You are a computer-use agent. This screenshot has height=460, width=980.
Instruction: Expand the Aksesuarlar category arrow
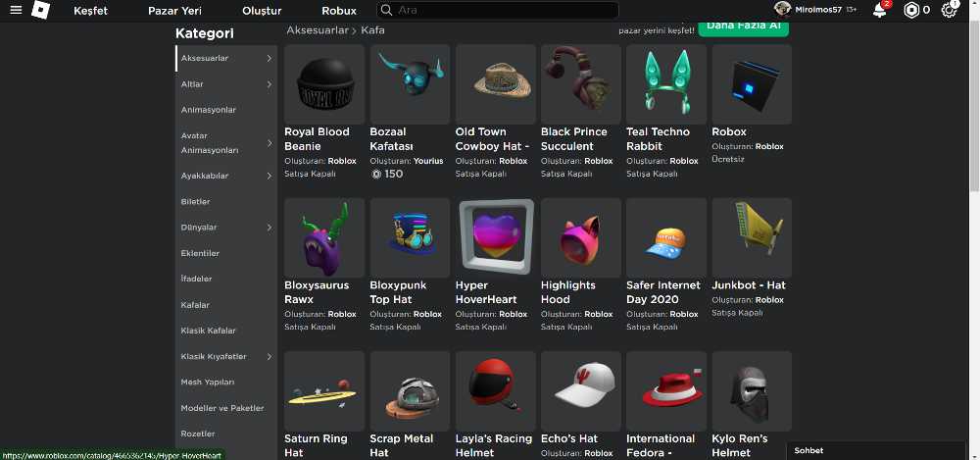269,58
